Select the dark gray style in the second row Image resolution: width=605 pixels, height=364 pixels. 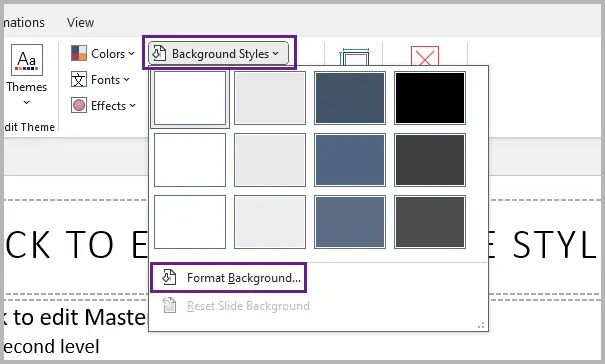430,160
